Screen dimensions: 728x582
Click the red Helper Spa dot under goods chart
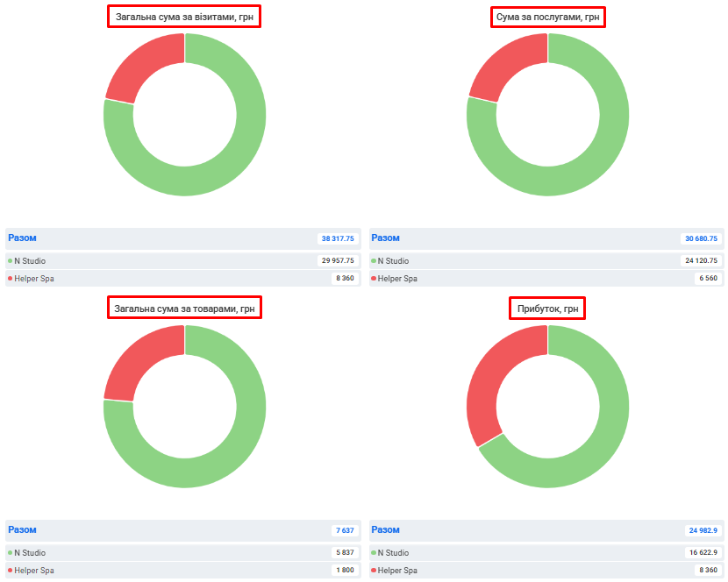[x=11, y=571]
